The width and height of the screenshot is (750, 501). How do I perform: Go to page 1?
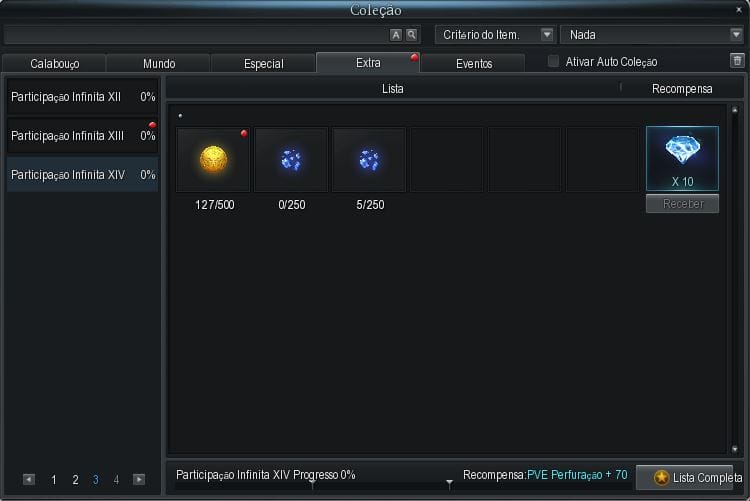[x=54, y=479]
